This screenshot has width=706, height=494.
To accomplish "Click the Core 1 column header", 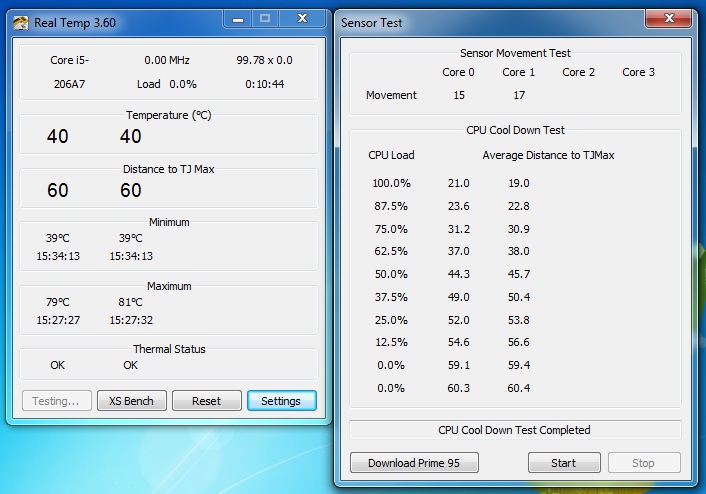I will pos(519,72).
